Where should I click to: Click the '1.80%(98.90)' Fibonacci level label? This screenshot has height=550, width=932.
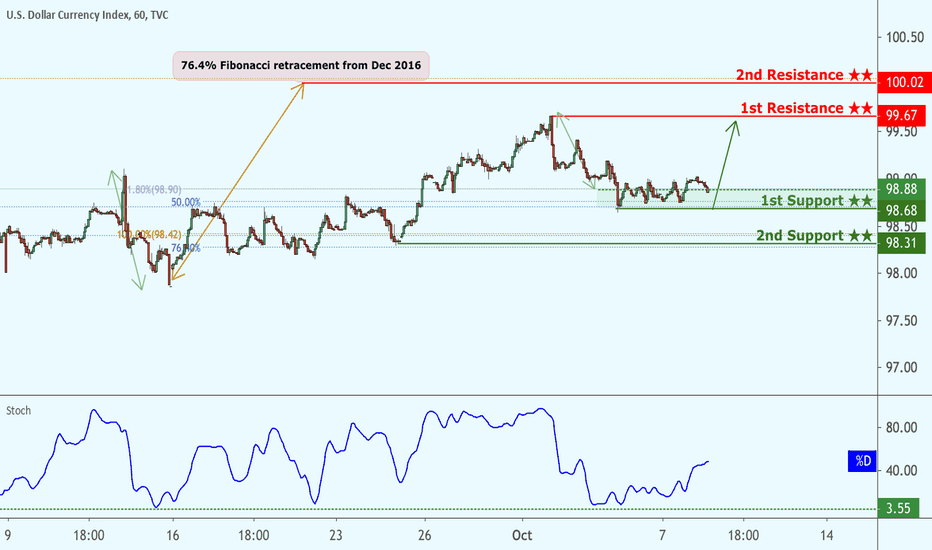pyautogui.click(x=154, y=190)
